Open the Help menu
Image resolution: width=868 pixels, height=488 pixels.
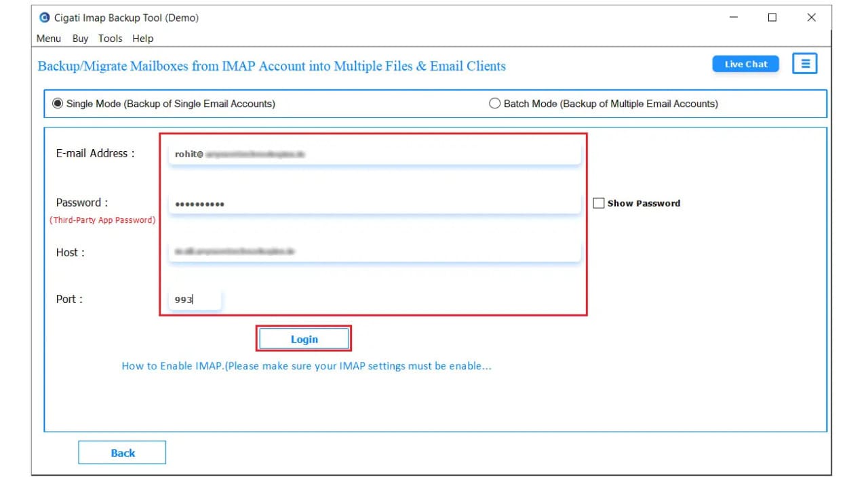[142, 39]
